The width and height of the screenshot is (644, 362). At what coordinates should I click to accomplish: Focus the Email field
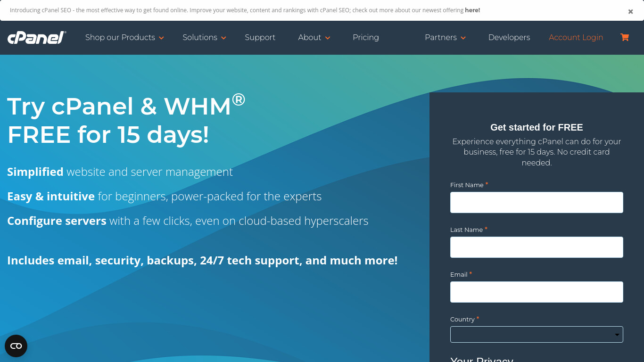[x=537, y=292]
